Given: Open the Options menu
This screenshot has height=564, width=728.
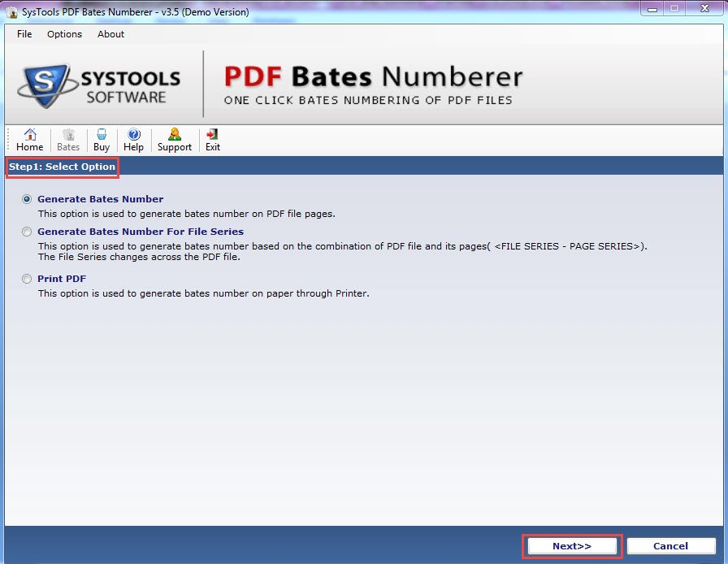Looking at the screenshot, I should pyautogui.click(x=64, y=34).
